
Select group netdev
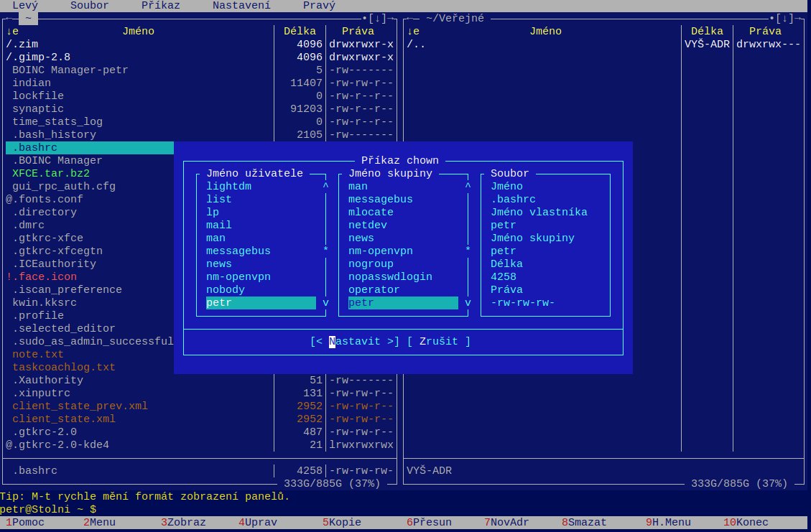(368, 225)
